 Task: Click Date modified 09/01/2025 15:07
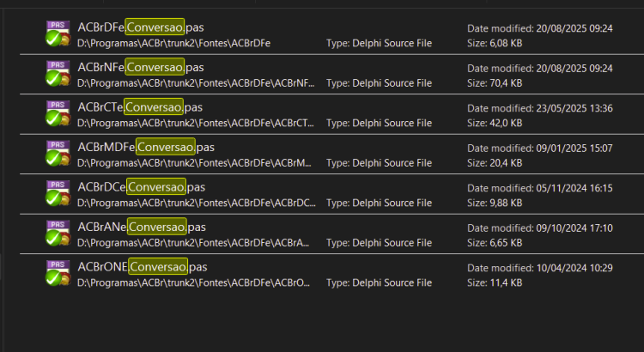coord(540,148)
